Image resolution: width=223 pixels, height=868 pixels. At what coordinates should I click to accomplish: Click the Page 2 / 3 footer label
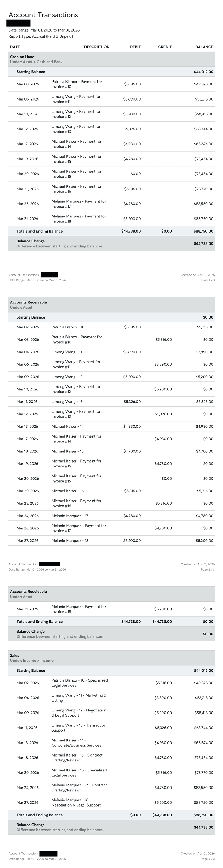[x=207, y=570]
